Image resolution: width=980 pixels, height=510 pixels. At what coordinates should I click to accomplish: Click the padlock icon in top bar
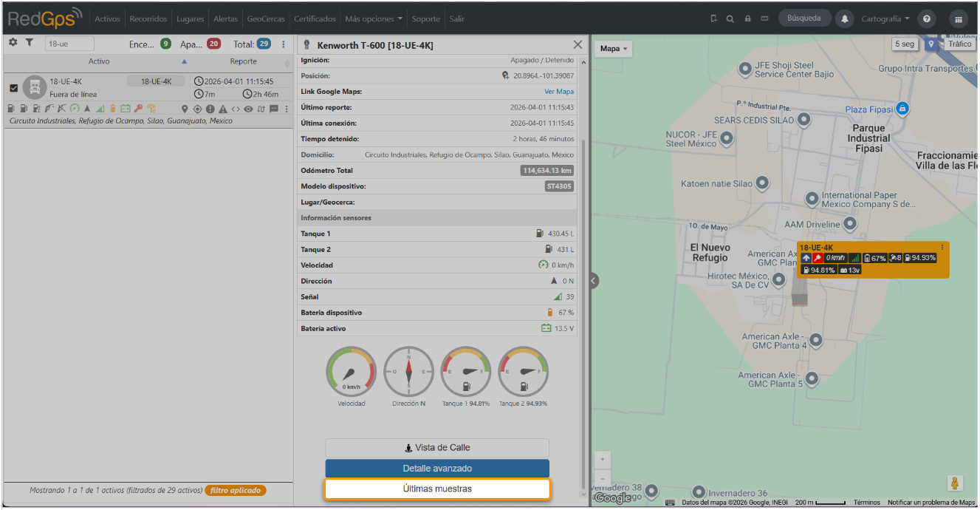[x=747, y=18]
